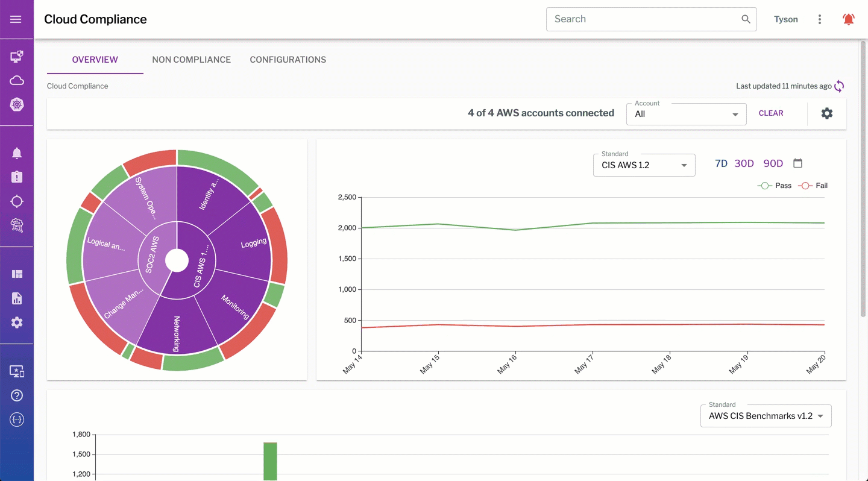Open the API braces sidebar icon
Screen dimensions: 868x481
point(17,420)
